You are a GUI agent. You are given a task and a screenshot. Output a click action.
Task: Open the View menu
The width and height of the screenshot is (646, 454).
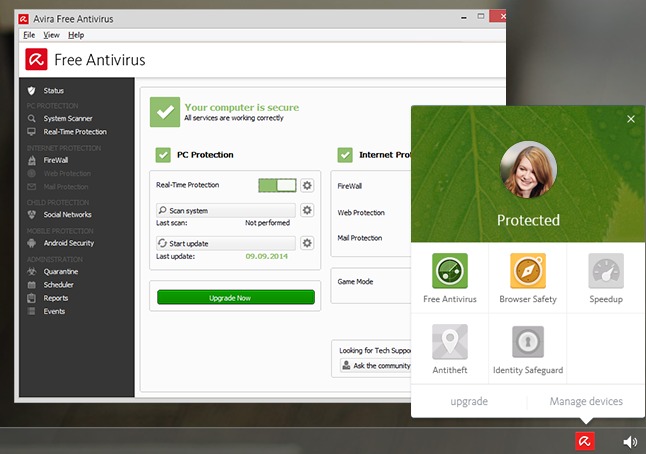(52, 35)
